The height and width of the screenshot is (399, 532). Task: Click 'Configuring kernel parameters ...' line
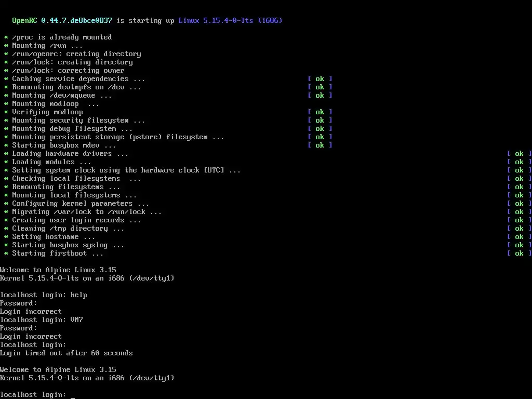[x=81, y=204]
